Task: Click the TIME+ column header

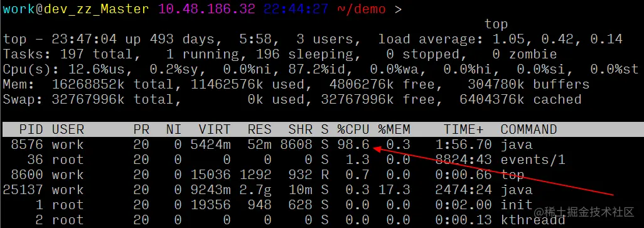Action: [x=463, y=130]
